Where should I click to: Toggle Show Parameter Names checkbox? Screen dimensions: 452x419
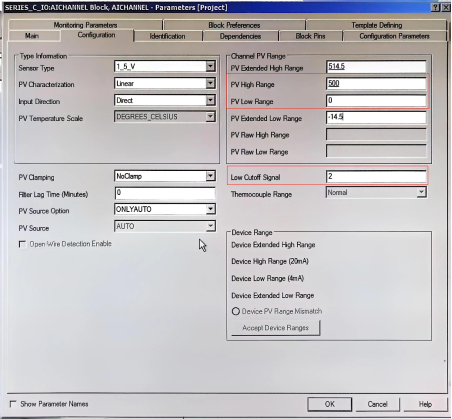tap(13, 404)
